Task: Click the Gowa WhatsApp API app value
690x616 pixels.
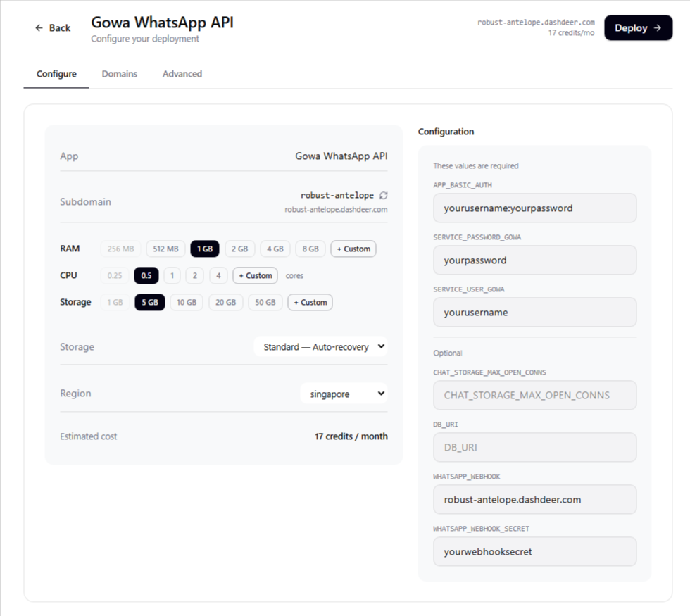Action: pyautogui.click(x=341, y=156)
